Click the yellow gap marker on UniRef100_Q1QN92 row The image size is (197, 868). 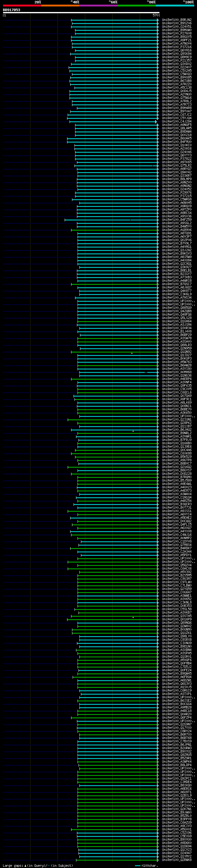[x=132, y=353]
